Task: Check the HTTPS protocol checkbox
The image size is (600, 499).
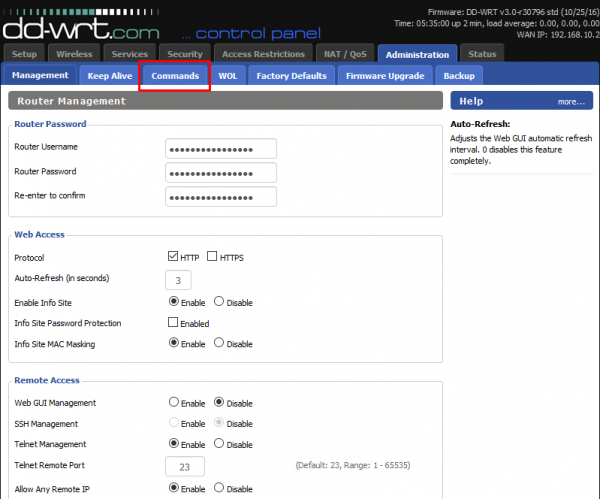Action: [x=212, y=256]
